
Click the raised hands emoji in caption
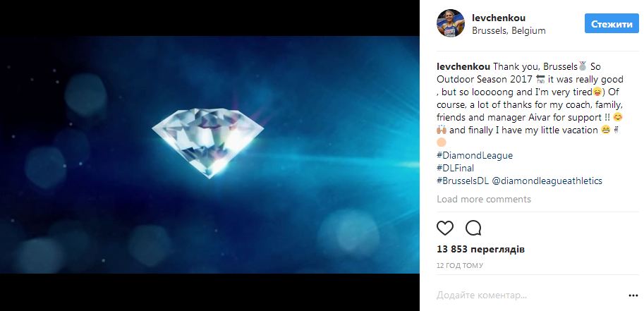tap(443, 130)
